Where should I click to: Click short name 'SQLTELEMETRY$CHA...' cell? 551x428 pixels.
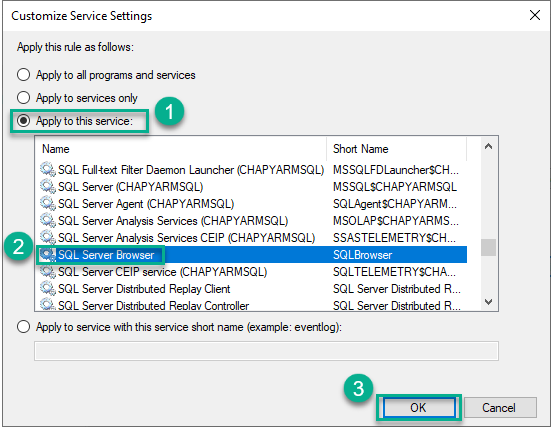[395, 272]
